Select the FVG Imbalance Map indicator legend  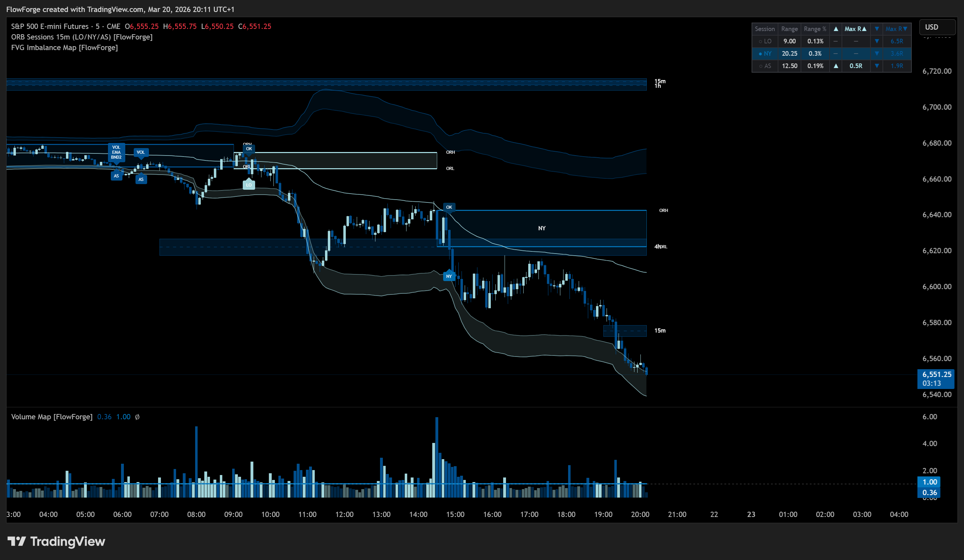pos(64,48)
